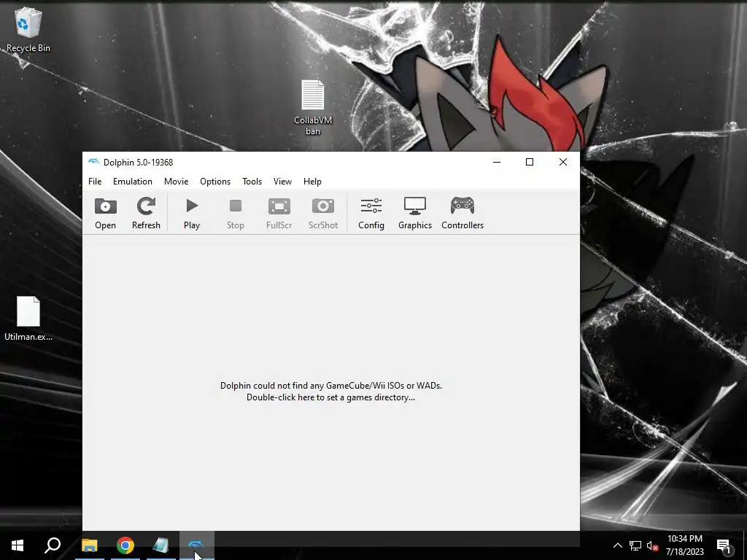Open the network status tray icon
The height and width of the screenshot is (560, 747).
[x=635, y=545]
